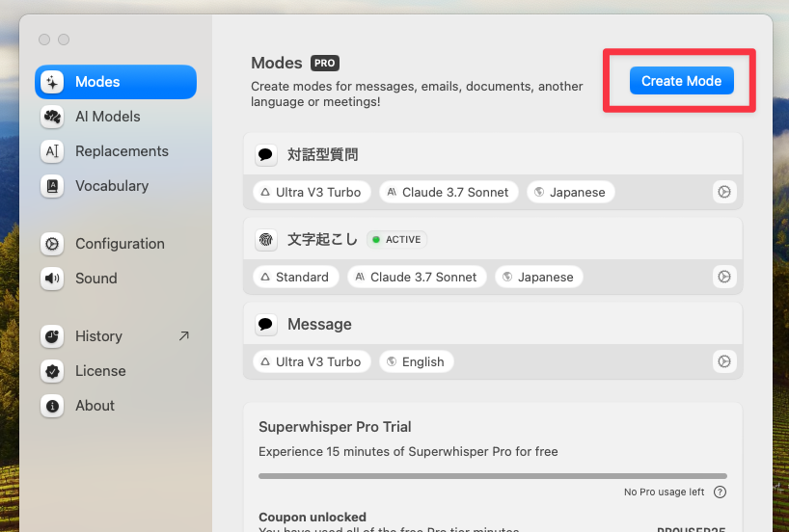Click the AI Models brain icon
The image size is (789, 532).
point(52,117)
